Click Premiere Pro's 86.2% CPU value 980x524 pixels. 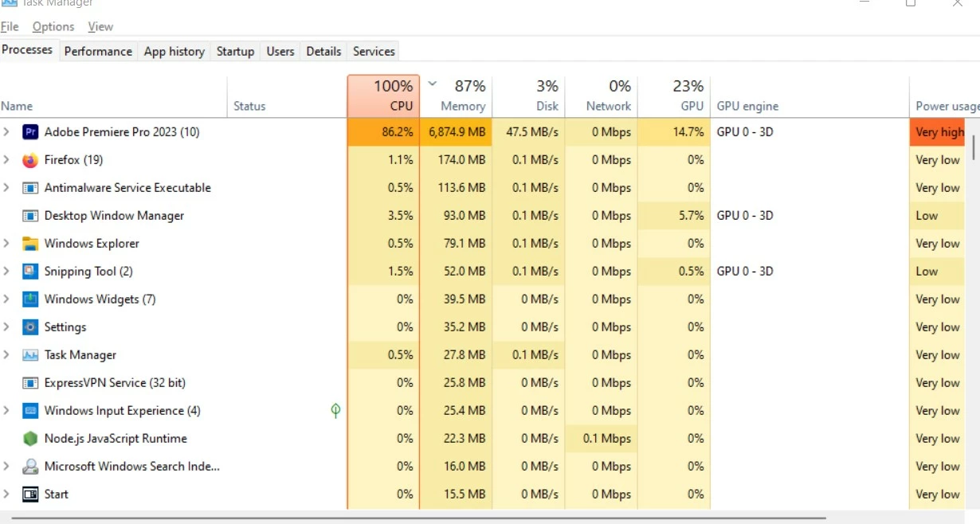(x=383, y=132)
